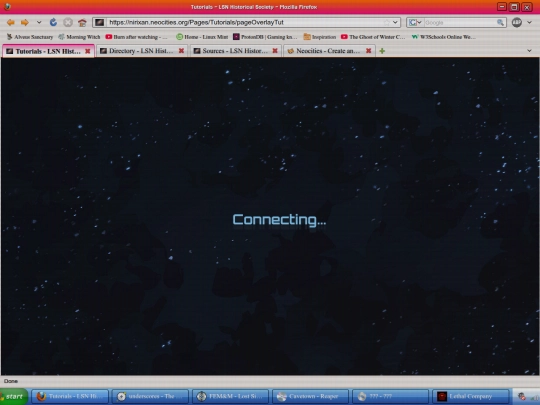This screenshot has width=540, height=405.
Task: Close the Directory tab
Action: (x=181, y=51)
